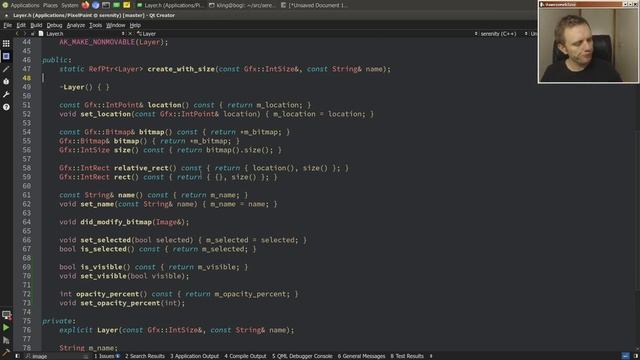
Task: Switch to Edit mode in sidebar
Action: pyautogui.click(x=6, y=56)
